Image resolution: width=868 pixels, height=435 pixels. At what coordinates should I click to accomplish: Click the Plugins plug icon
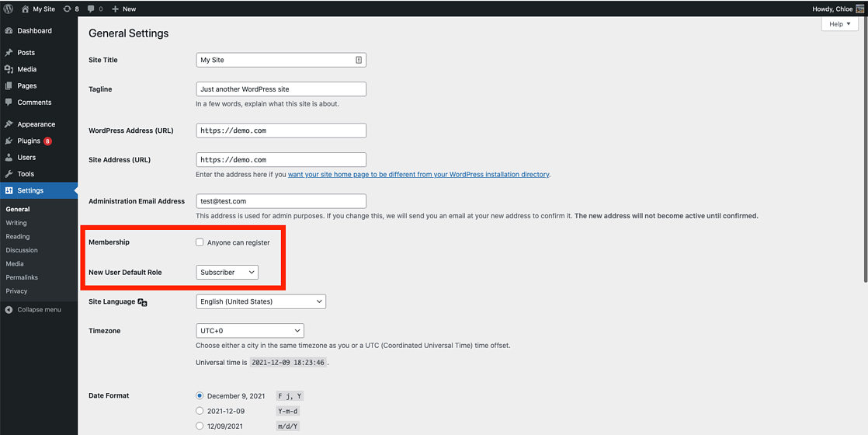point(9,141)
